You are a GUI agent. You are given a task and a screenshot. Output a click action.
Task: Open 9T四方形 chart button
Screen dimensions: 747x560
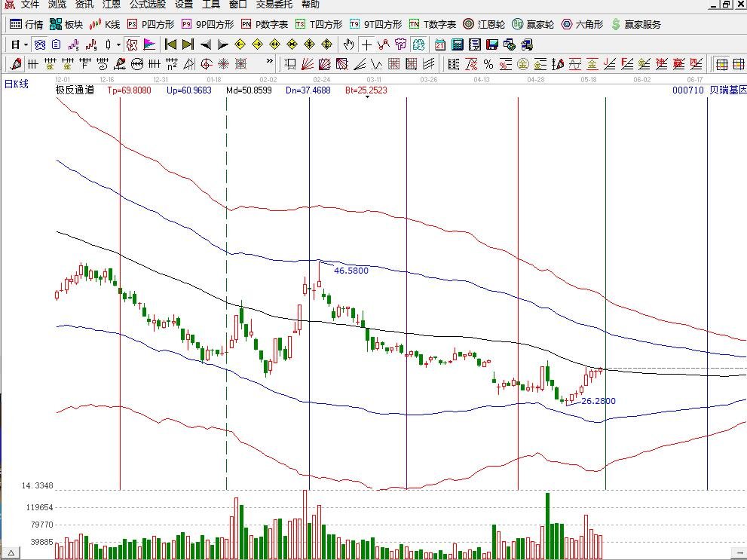coord(375,24)
